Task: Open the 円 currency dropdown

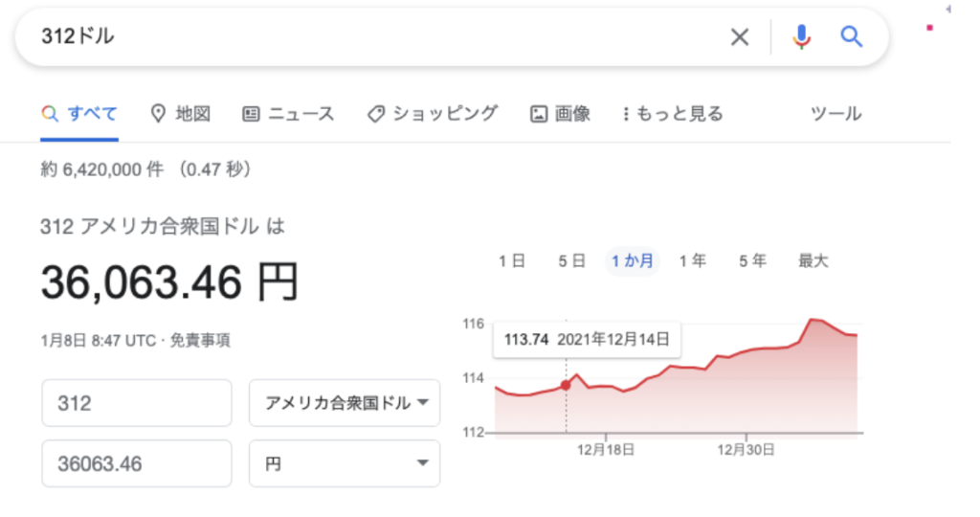Action: point(345,463)
